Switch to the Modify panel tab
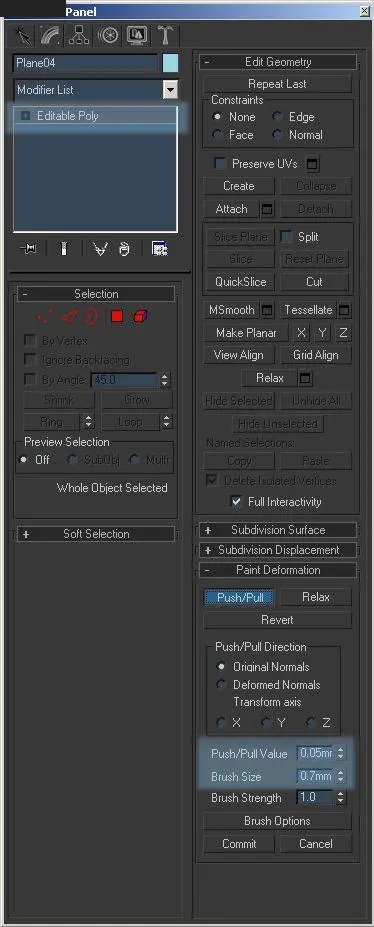This screenshot has width=374, height=927. (x=50, y=35)
